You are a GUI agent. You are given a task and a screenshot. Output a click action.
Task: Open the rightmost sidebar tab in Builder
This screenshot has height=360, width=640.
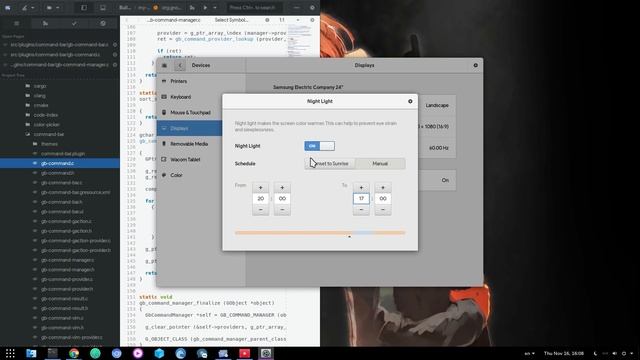tap(103, 24)
